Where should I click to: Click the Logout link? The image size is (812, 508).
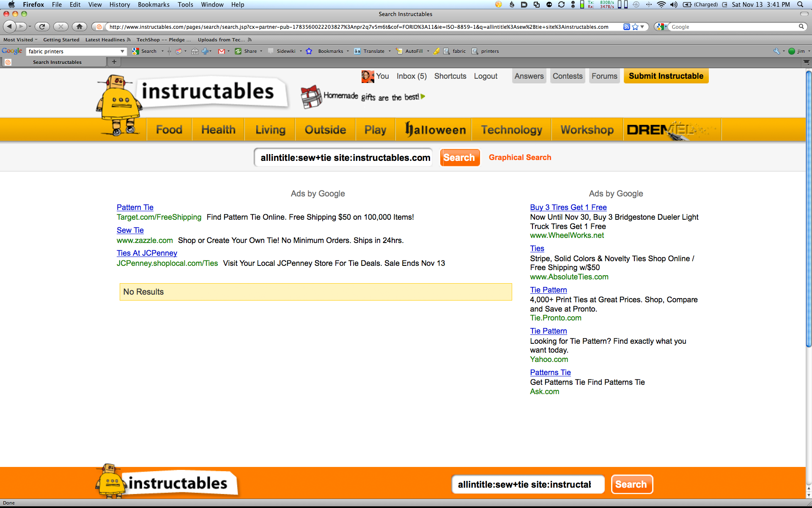pyautogui.click(x=486, y=76)
